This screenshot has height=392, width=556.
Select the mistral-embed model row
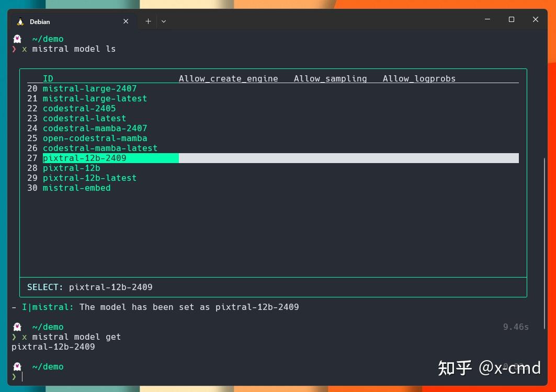click(76, 188)
